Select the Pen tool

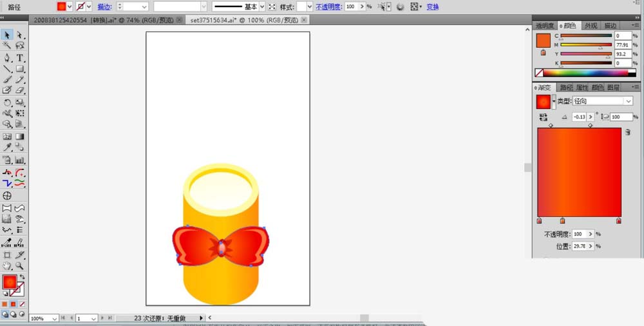(7, 58)
